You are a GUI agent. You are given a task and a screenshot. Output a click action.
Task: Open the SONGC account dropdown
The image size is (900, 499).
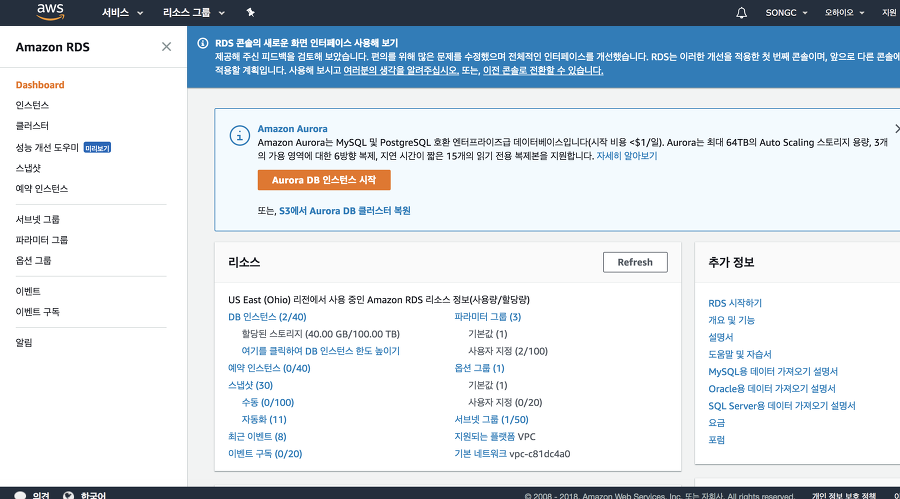click(x=786, y=13)
